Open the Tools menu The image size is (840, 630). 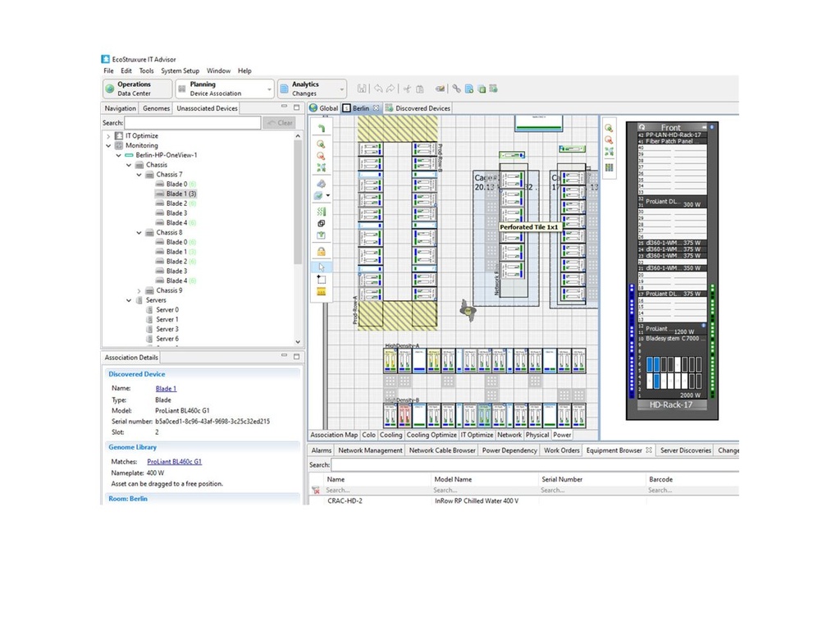145,71
